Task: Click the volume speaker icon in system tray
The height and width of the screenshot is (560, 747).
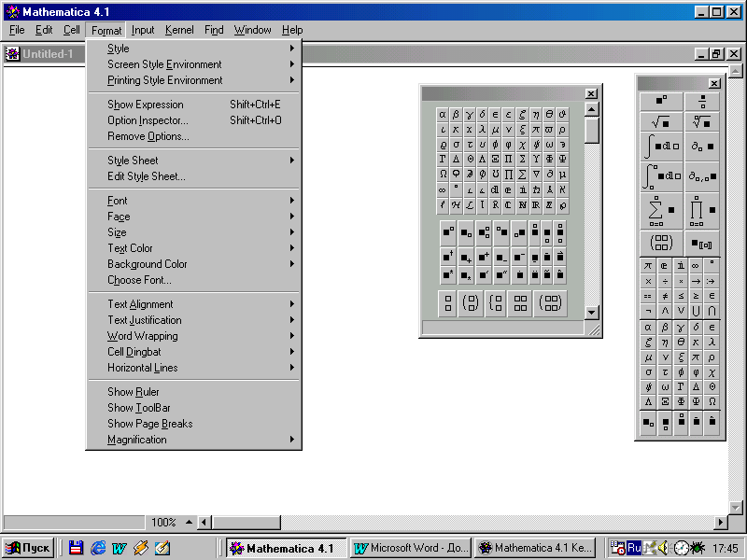Action: point(663,548)
